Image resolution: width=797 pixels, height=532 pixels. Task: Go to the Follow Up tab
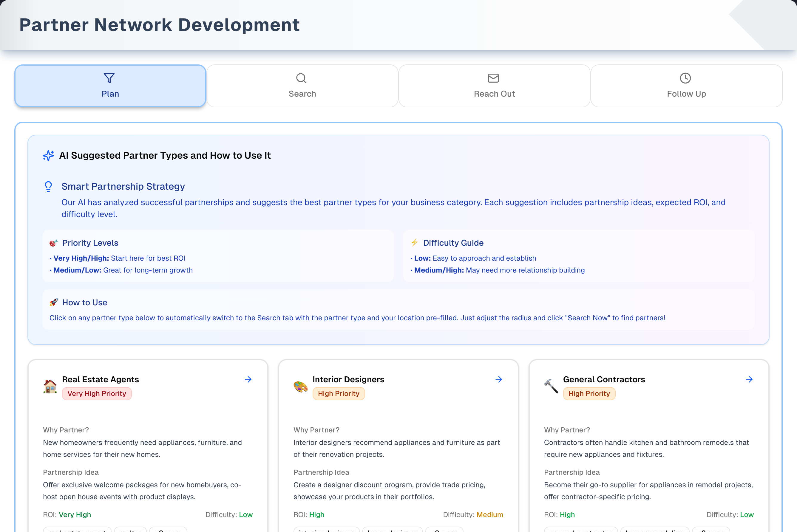pos(686,86)
